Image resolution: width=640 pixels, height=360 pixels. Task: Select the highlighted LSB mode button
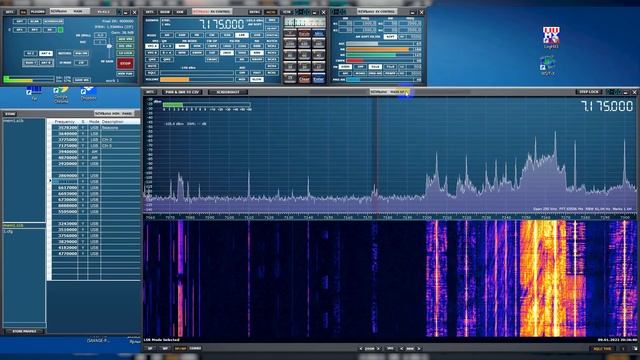coord(242,35)
